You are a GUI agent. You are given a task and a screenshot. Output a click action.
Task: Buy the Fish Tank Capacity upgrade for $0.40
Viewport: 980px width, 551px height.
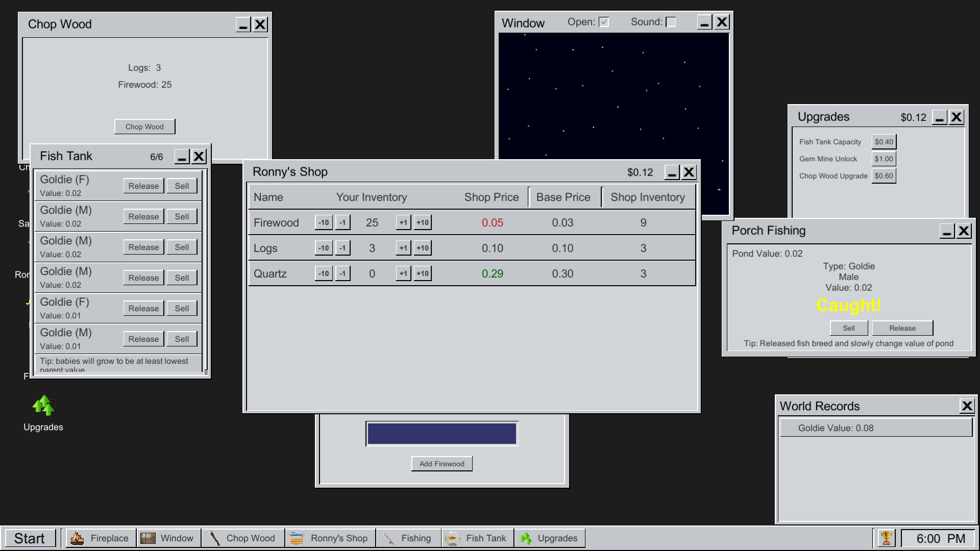(x=884, y=142)
